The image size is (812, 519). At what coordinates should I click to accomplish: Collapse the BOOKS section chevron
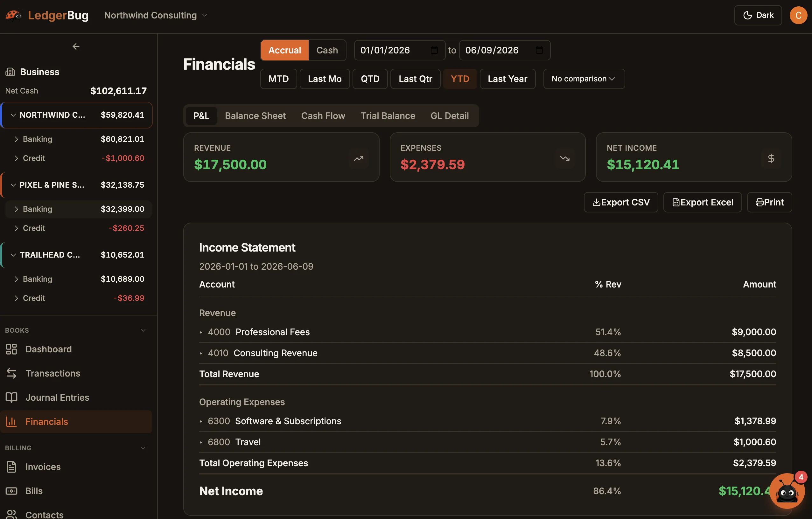[143, 330]
